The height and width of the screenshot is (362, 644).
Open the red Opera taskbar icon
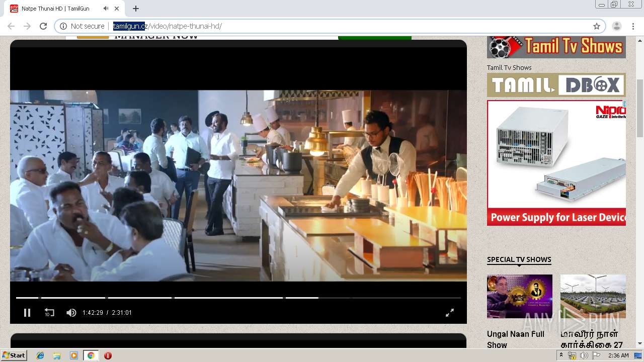click(108, 355)
